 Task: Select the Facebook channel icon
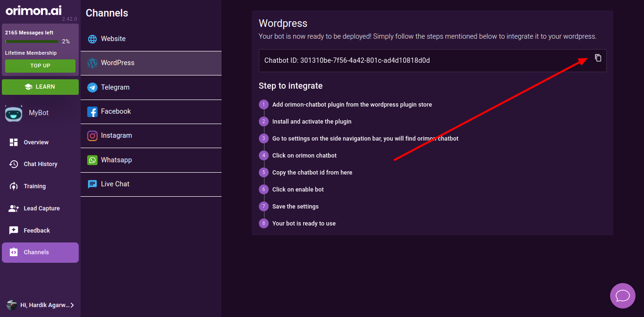coord(92,112)
